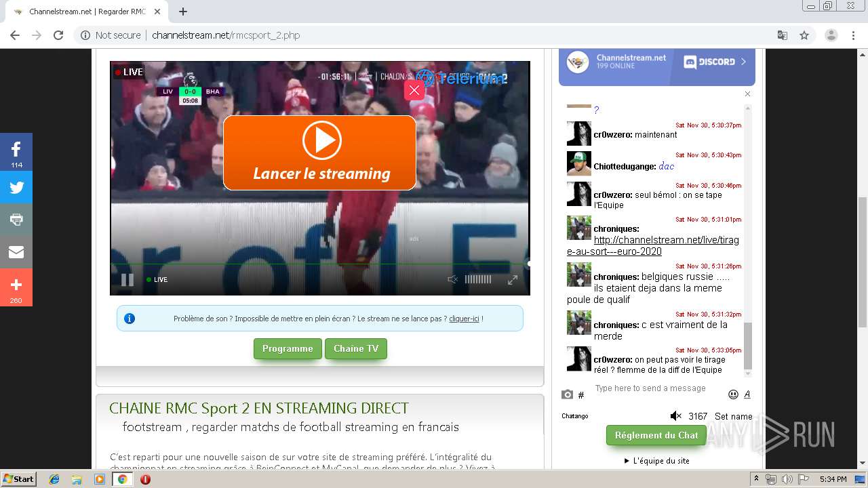The height and width of the screenshot is (488, 868).
Task: Click the video progress bar line
Action: (319, 264)
